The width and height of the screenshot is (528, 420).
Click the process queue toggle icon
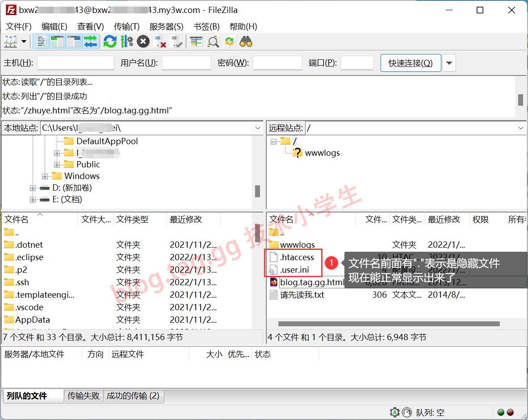click(126, 42)
